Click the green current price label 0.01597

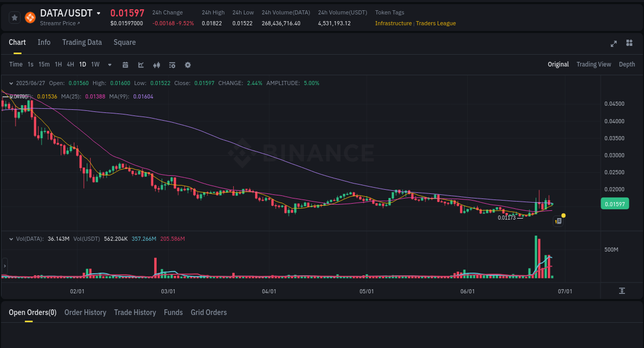click(x=614, y=204)
